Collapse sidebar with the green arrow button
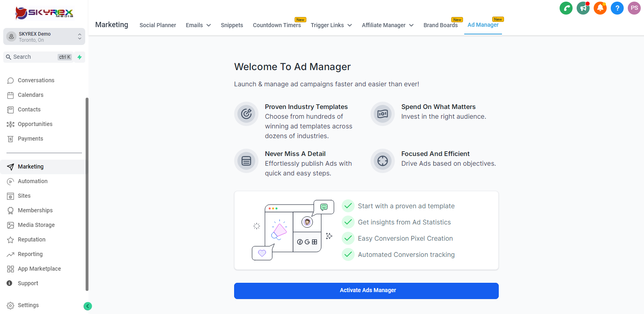Image resolution: width=644 pixels, height=314 pixels. [88, 306]
